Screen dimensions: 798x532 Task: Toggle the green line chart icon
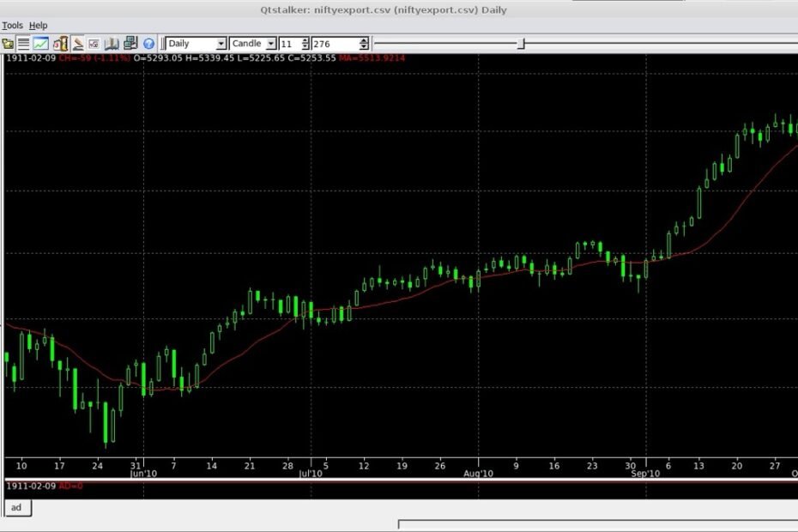40,44
